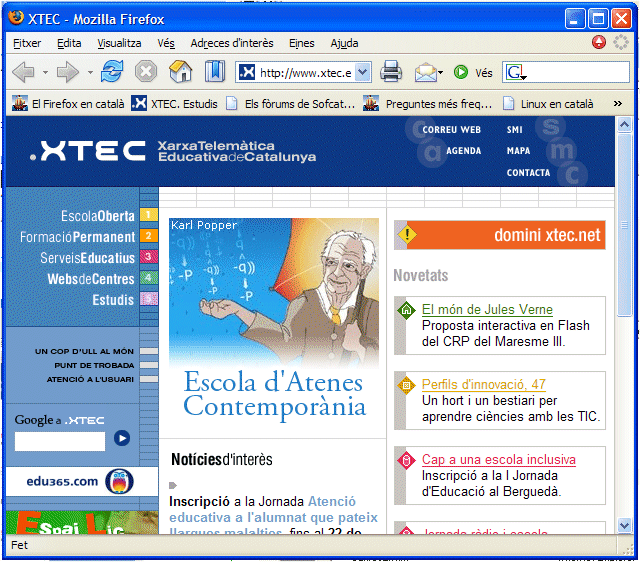The image size is (640, 562).
Task: Open the Visualitza menu
Action: tap(119, 43)
